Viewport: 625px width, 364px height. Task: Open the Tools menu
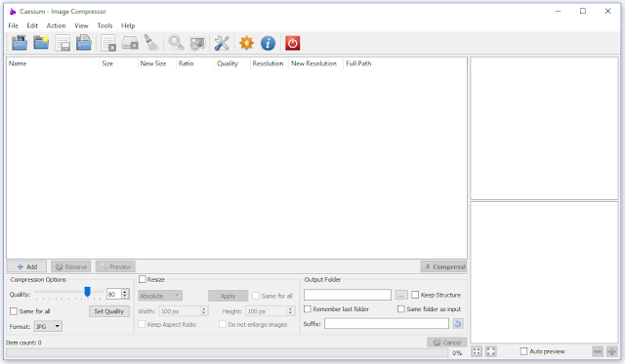[x=104, y=25]
